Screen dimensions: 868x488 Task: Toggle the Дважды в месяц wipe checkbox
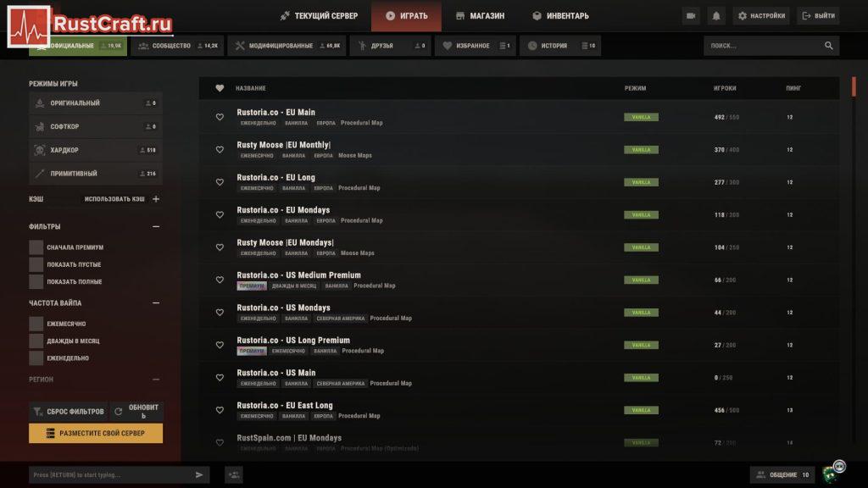pos(36,341)
